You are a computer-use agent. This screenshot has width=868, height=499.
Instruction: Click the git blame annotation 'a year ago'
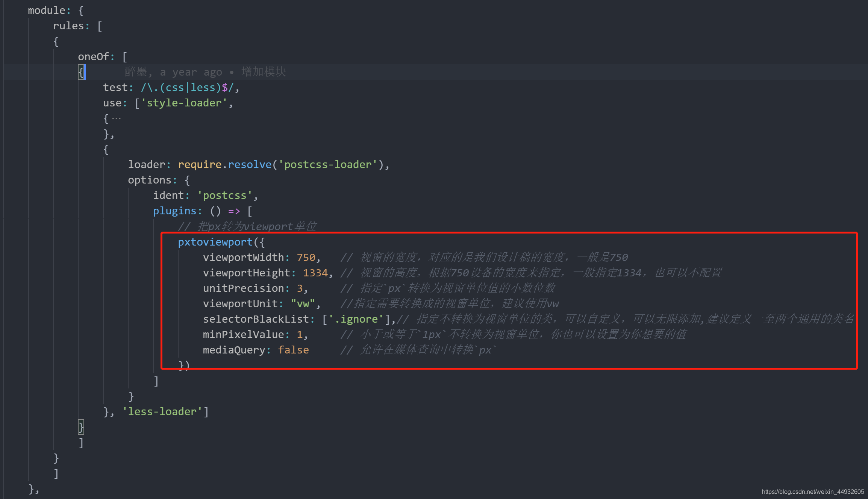tap(191, 72)
